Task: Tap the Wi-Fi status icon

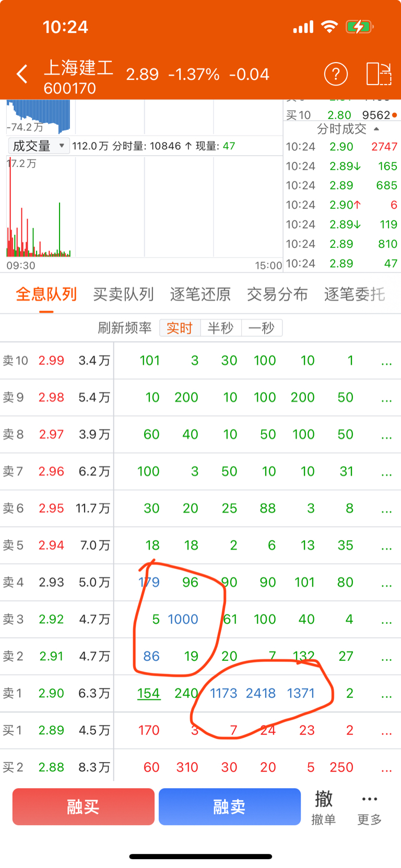Action: 329,26
